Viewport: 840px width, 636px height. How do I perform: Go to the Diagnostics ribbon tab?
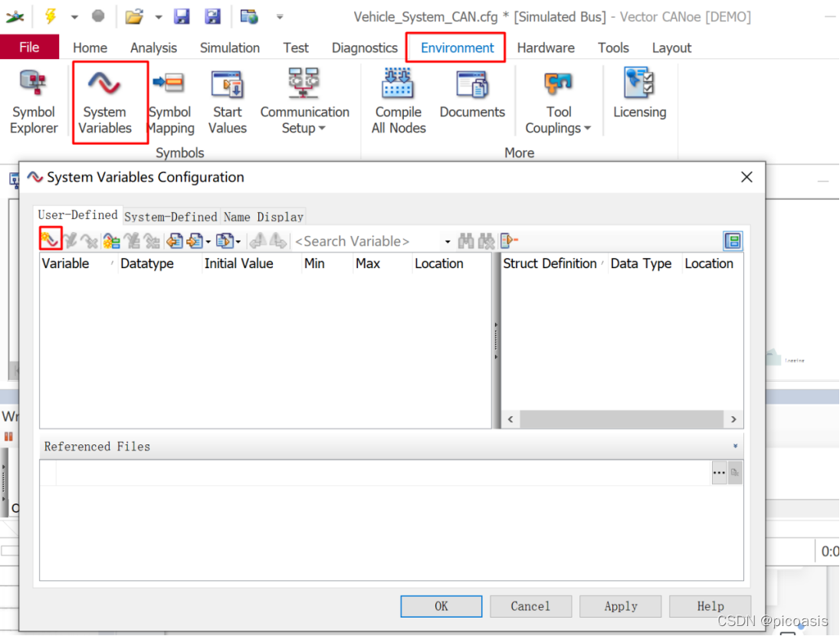tap(365, 48)
